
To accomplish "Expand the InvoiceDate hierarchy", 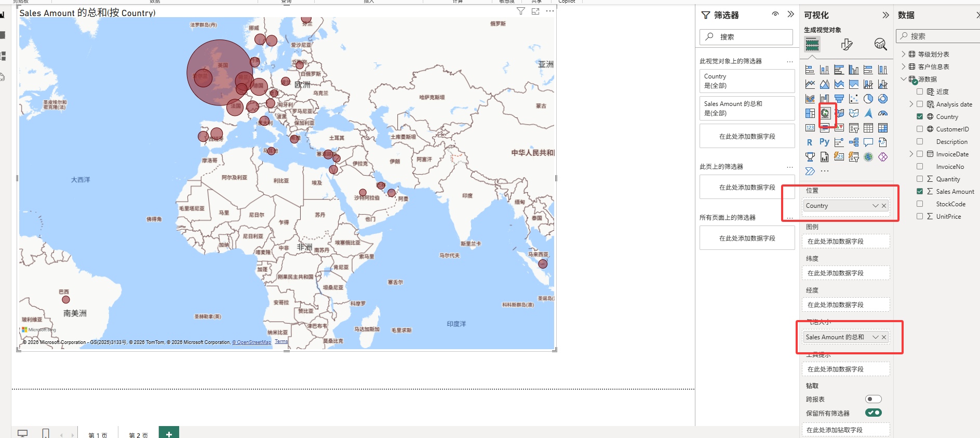I will click(911, 154).
